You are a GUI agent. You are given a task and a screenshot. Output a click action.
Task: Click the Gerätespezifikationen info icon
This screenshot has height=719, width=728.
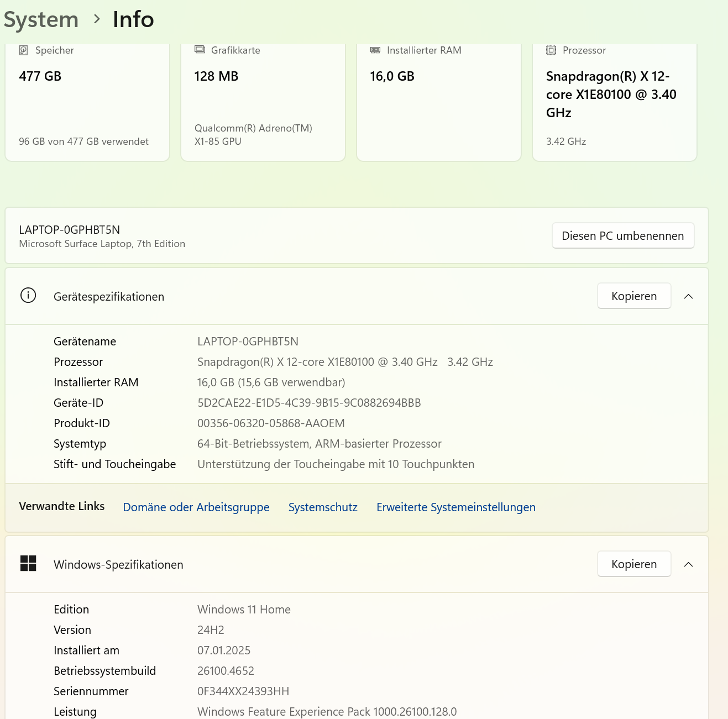pos(28,296)
